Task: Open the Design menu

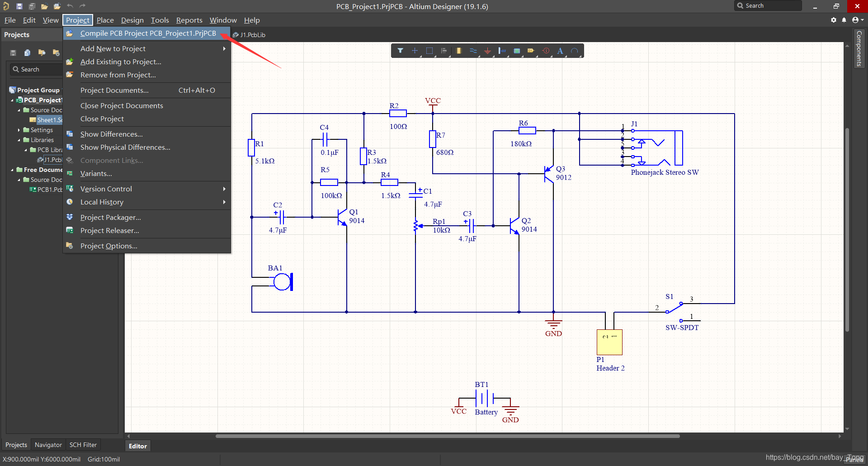Action: click(x=132, y=20)
